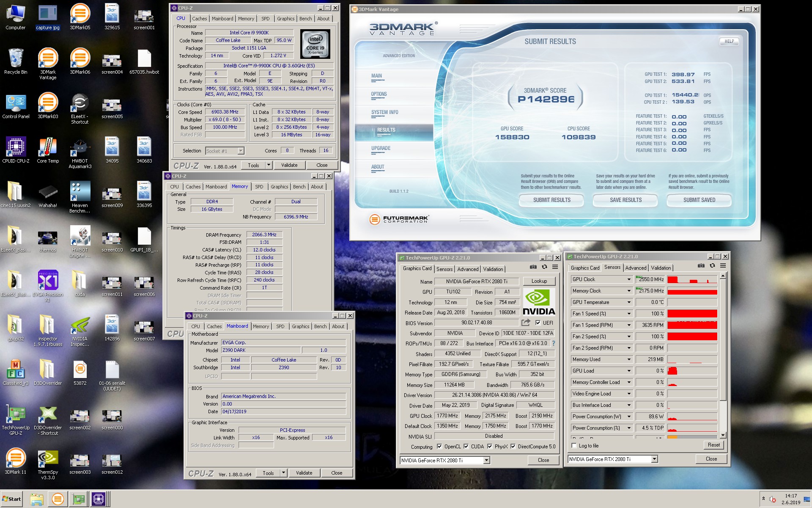Screen dimensions: 812x508
Task: Enable the Log to file checkbox
Action: coord(574,445)
